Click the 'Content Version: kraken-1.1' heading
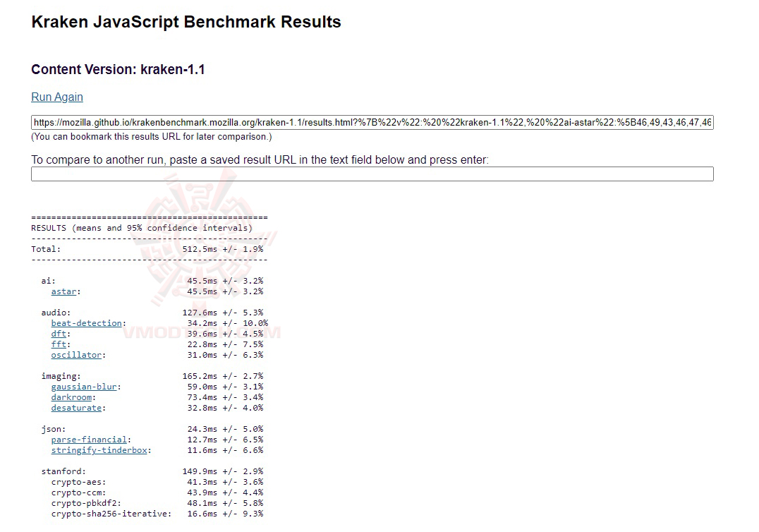Viewport: 759px width, 532px height. pos(118,70)
